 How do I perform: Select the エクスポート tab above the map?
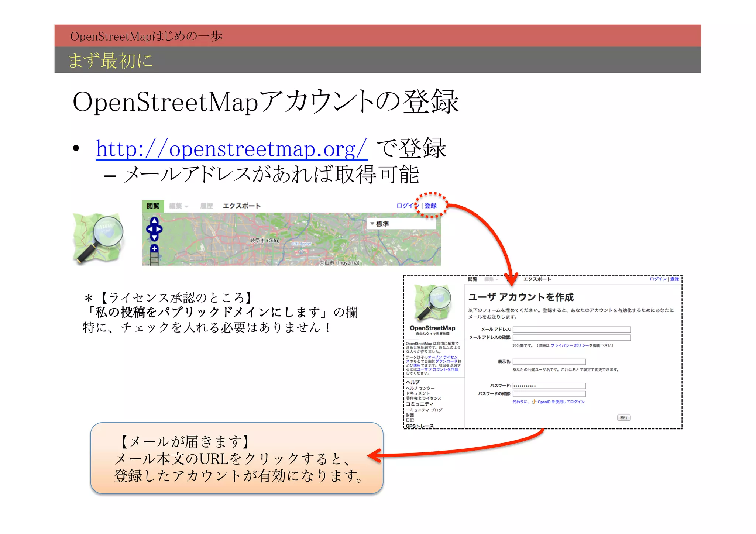[242, 206]
